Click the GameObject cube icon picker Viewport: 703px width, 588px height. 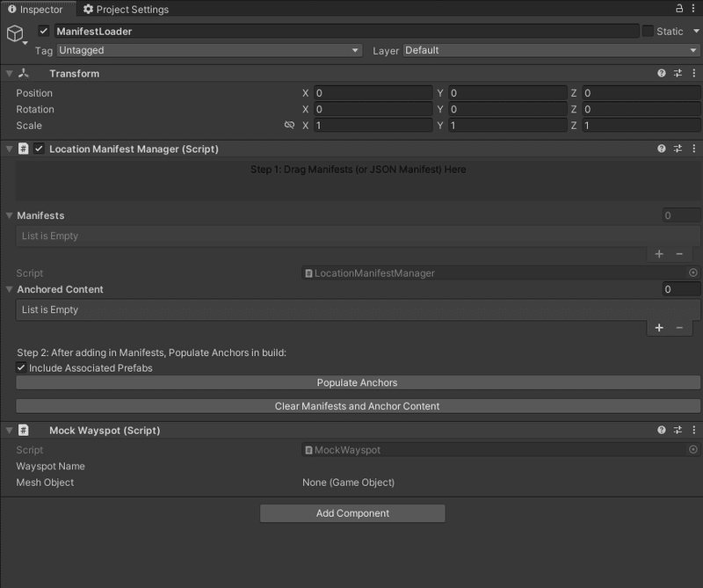(x=16, y=33)
